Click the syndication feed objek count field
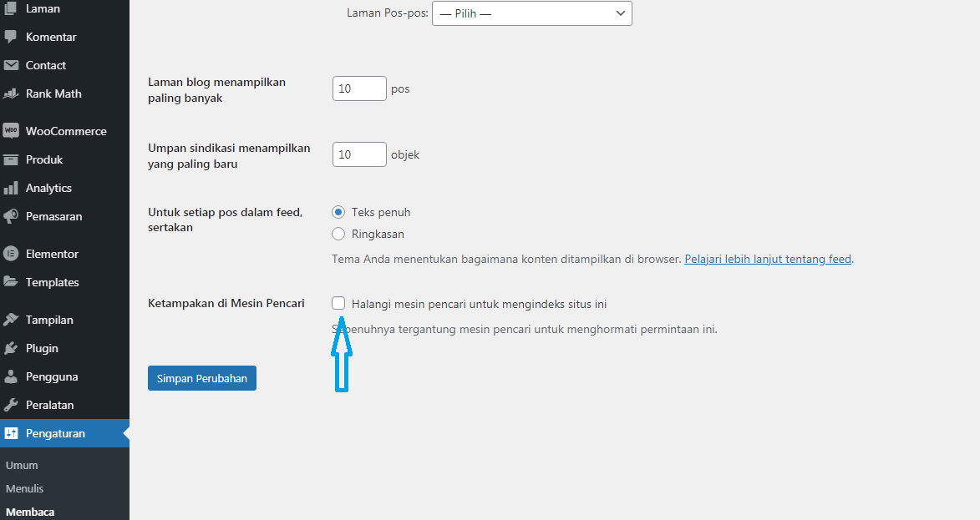Image resolution: width=980 pixels, height=520 pixels. click(x=359, y=154)
